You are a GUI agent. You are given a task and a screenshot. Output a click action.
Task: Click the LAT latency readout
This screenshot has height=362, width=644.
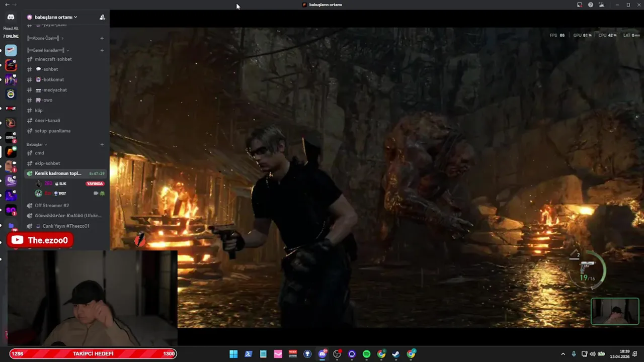click(631, 35)
